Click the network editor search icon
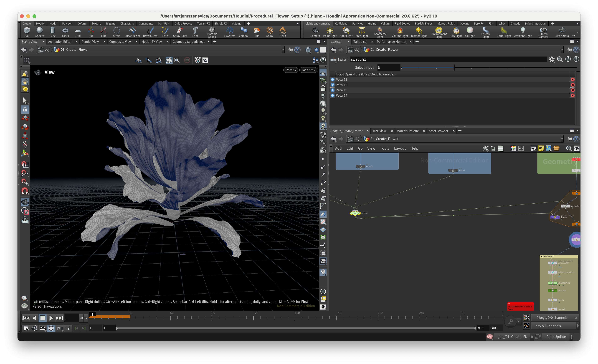 pos(569,148)
